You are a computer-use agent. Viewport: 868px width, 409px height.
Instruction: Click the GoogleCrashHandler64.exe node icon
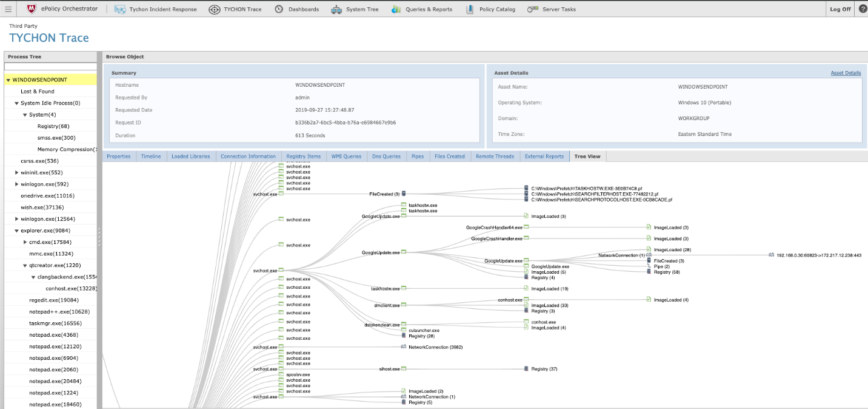526,227
